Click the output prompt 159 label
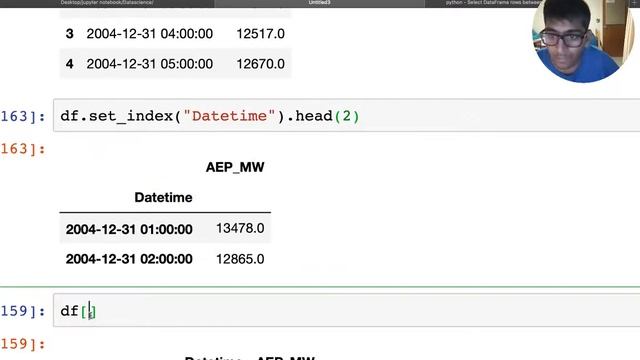 pos(23,344)
